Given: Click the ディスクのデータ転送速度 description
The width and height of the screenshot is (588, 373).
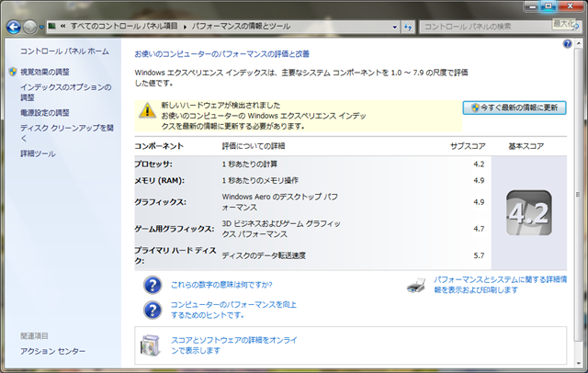Looking at the screenshot, I should pos(264,255).
